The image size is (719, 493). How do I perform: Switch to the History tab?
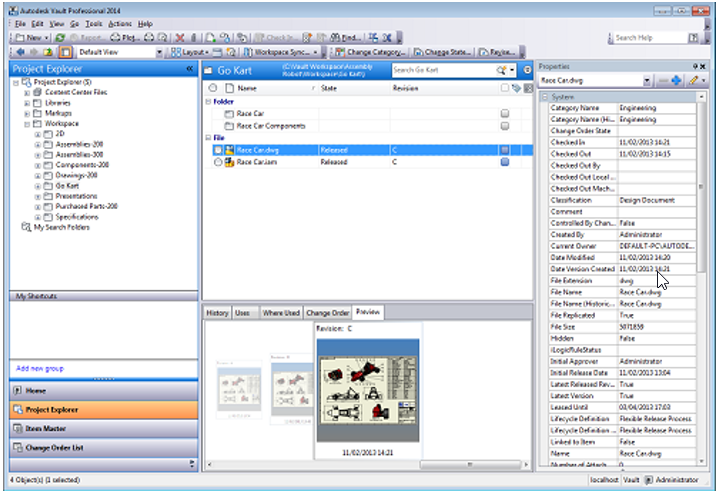coord(217,313)
